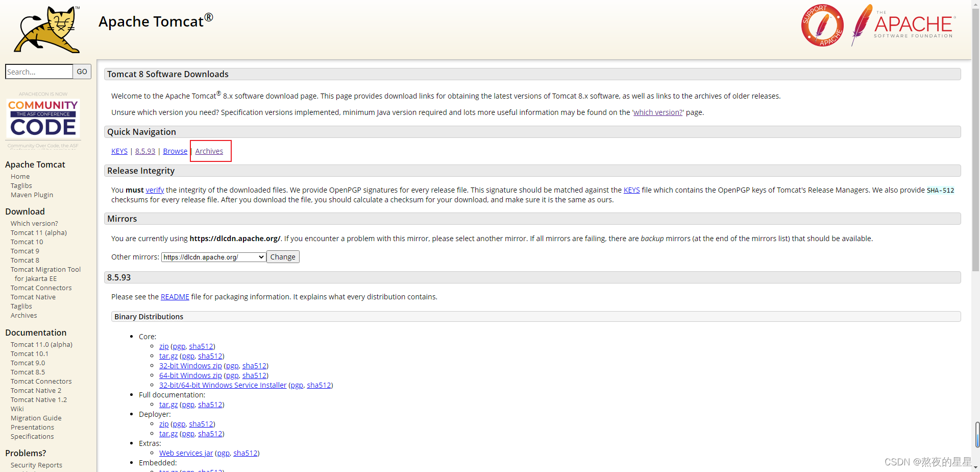Open Tomcat Native 1.2 documentation
Screen dimensions: 980x472
point(39,400)
